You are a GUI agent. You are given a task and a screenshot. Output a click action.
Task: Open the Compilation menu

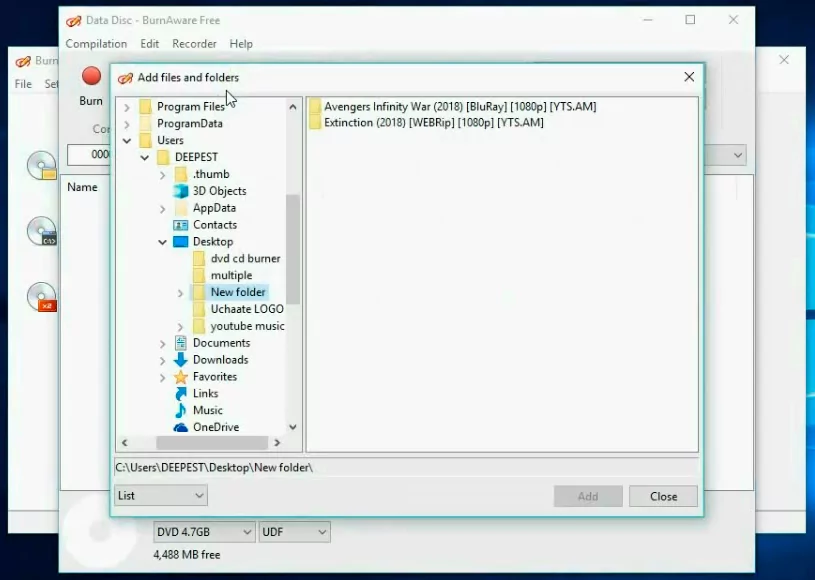96,44
